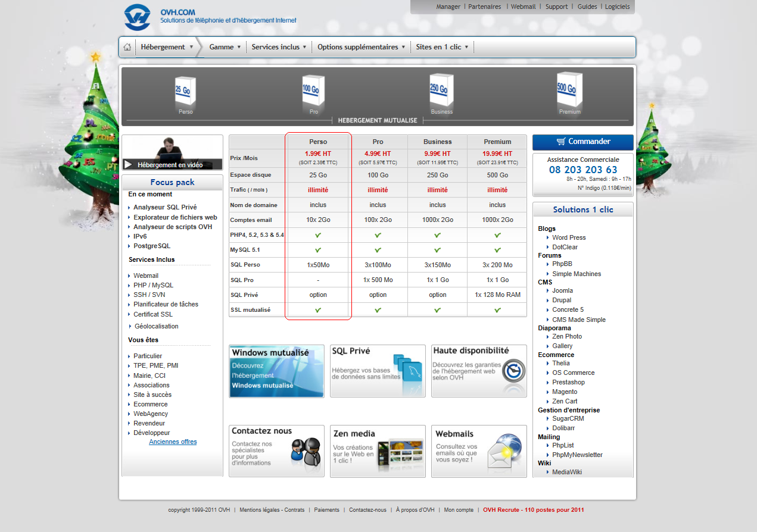The height and width of the screenshot is (532, 757).
Task: Open PhpBB under Forums
Action: point(562,264)
